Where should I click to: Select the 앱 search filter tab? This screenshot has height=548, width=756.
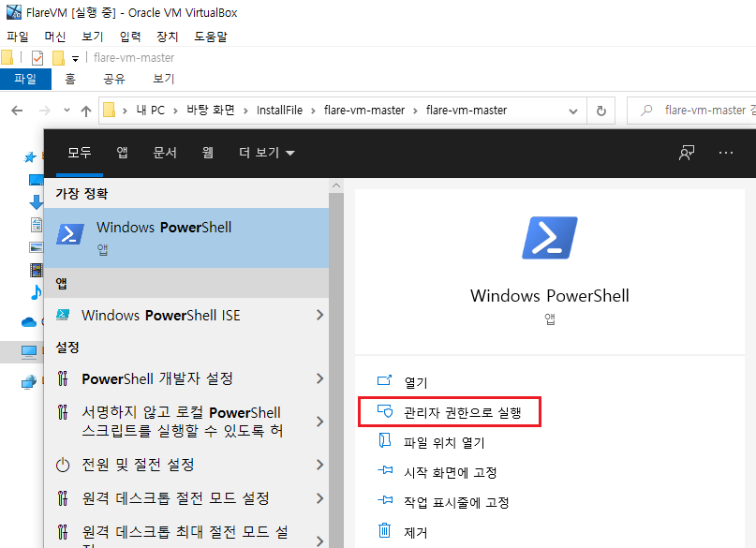tap(122, 153)
